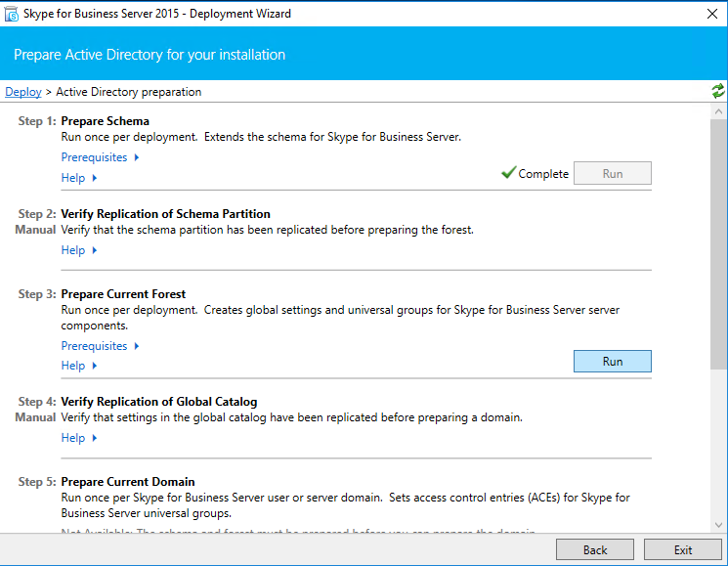
Task: Expand Prerequisites under Prepare Current Forest
Action: 100,346
